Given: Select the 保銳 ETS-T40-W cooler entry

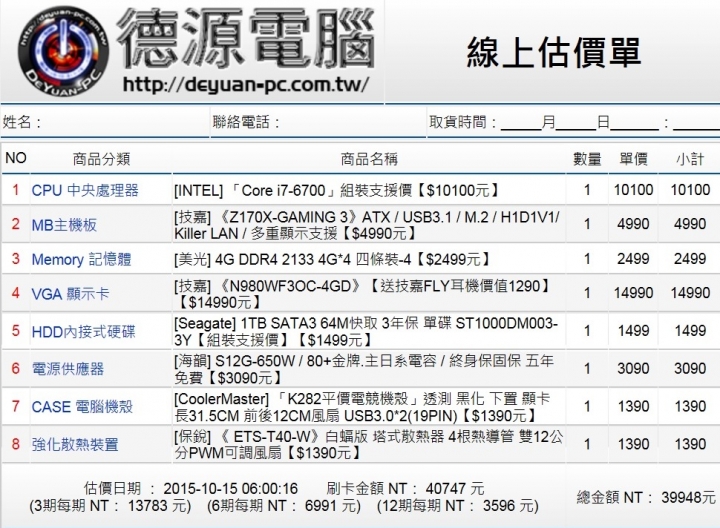Looking at the screenshot, I should 369,444.
